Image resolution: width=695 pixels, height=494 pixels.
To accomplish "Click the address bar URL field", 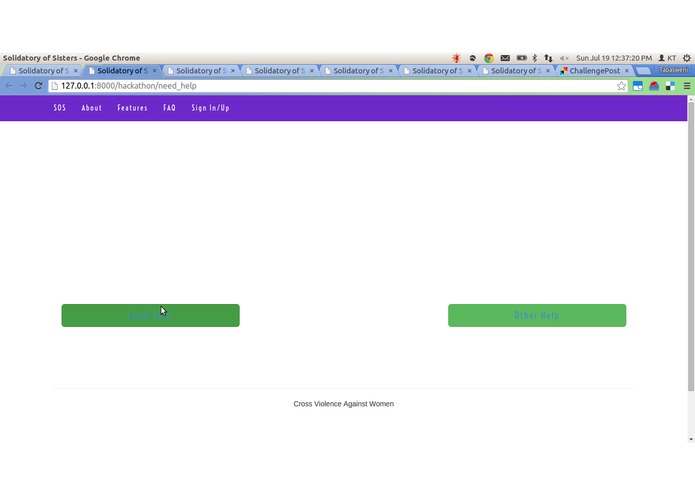I will (337, 86).
